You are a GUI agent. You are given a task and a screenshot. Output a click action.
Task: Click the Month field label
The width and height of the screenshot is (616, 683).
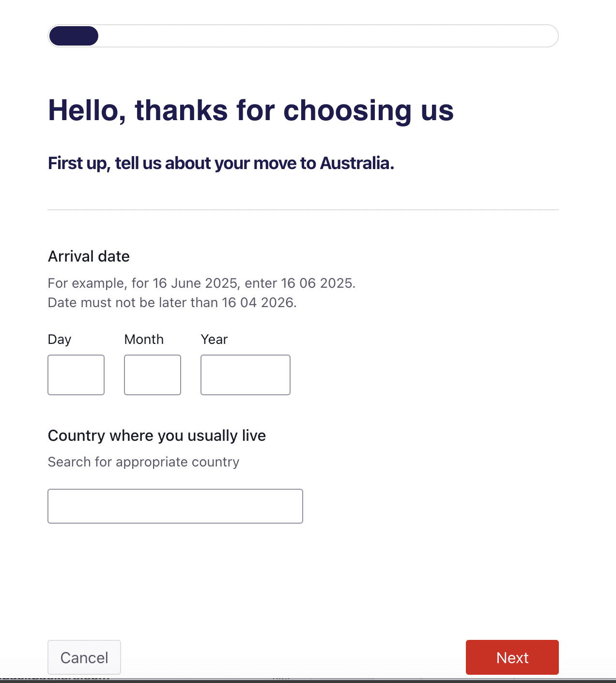144,339
